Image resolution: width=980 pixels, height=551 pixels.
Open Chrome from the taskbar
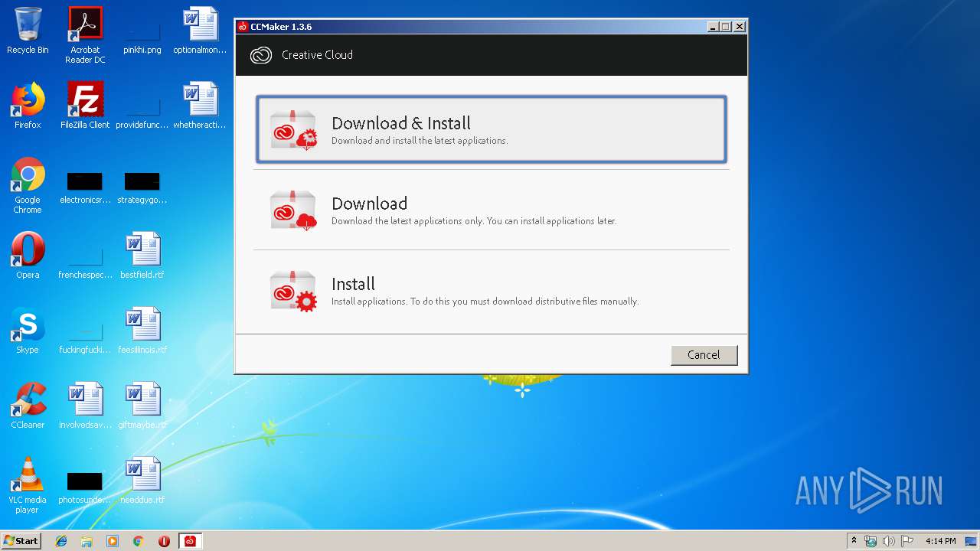pos(138,541)
